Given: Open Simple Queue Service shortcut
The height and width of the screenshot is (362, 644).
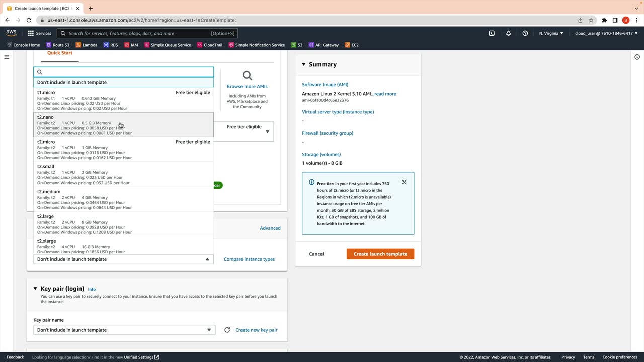Looking at the screenshot, I should (168, 45).
